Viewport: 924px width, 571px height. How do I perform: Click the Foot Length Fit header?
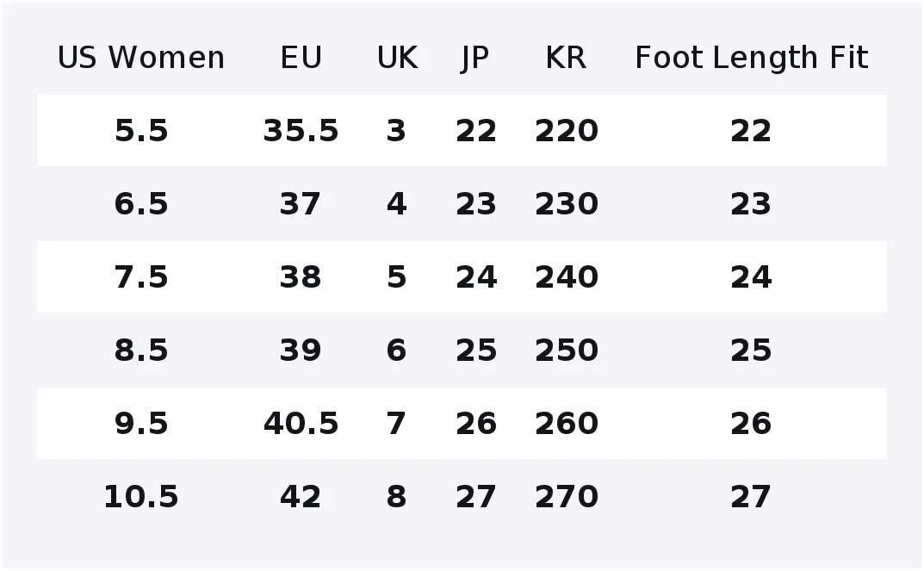[751, 58]
